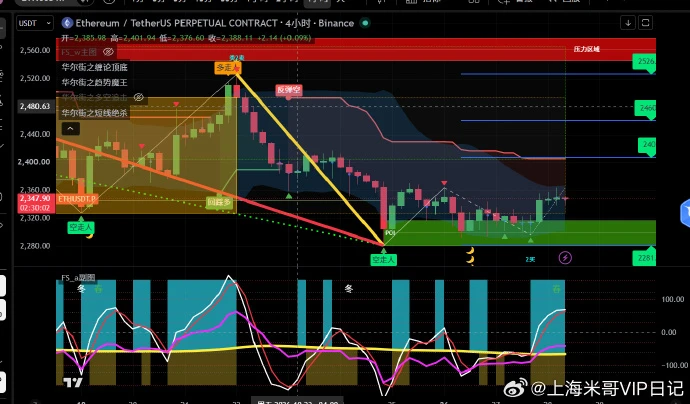Screen dimensions: 690x404
Task: Click the red down-triangle above the 2,480.63 dashed line
Action: 176,104
